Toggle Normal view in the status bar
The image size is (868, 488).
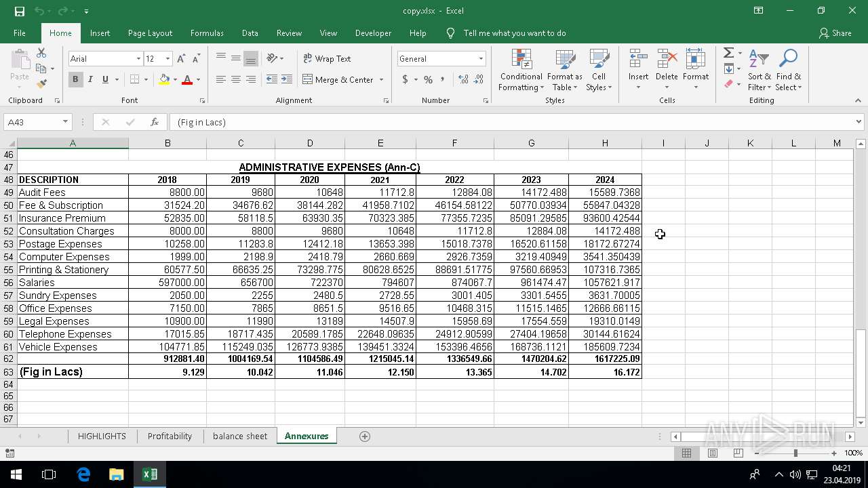pos(686,453)
